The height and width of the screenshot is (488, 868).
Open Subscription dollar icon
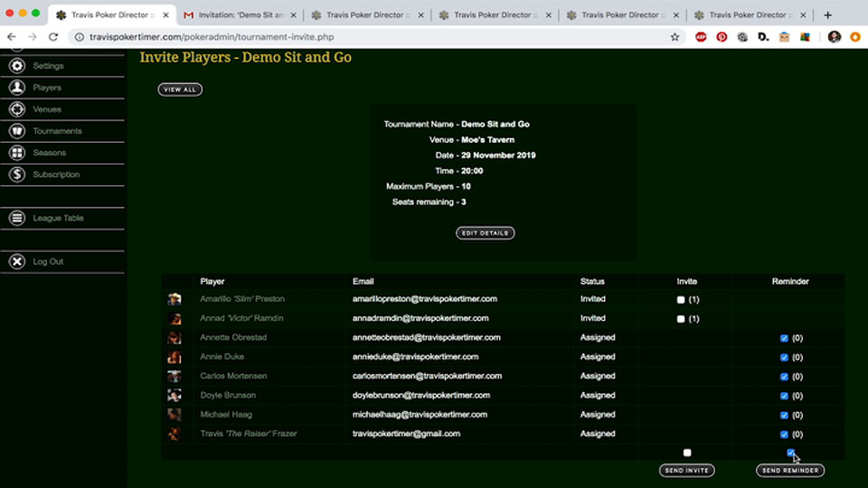click(16, 174)
